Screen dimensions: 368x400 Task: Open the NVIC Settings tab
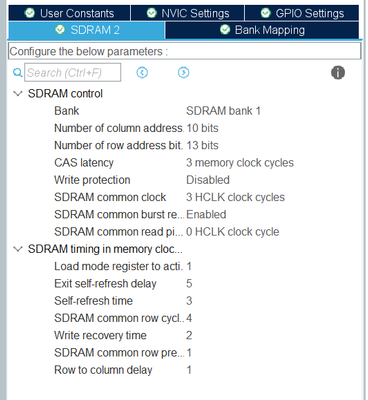tap(188, 13)
